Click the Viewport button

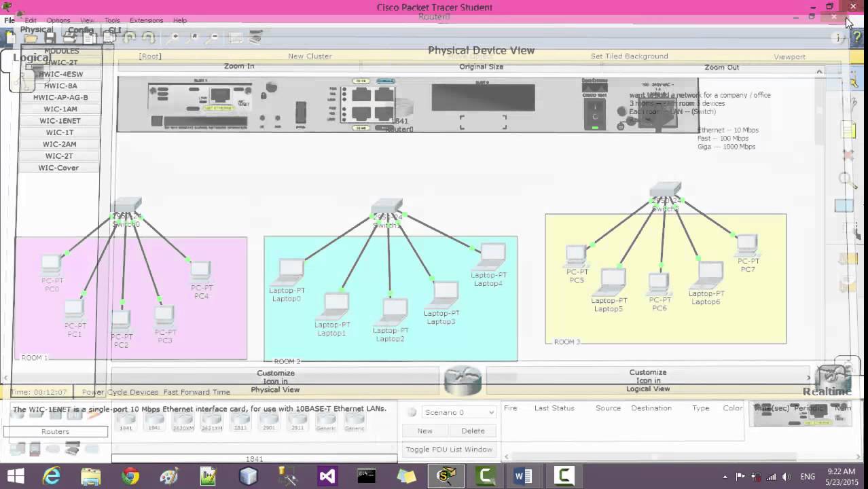[x=789, y=56]
